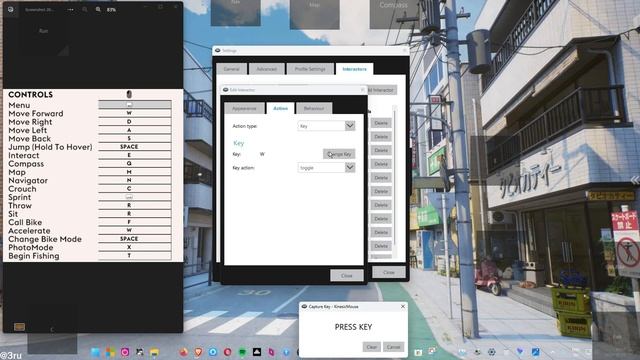Image resolution: width=640 pixels, height=360 pixels.
Task: Click the T key cell beside Begin Fishing
Action: (135, 256)
